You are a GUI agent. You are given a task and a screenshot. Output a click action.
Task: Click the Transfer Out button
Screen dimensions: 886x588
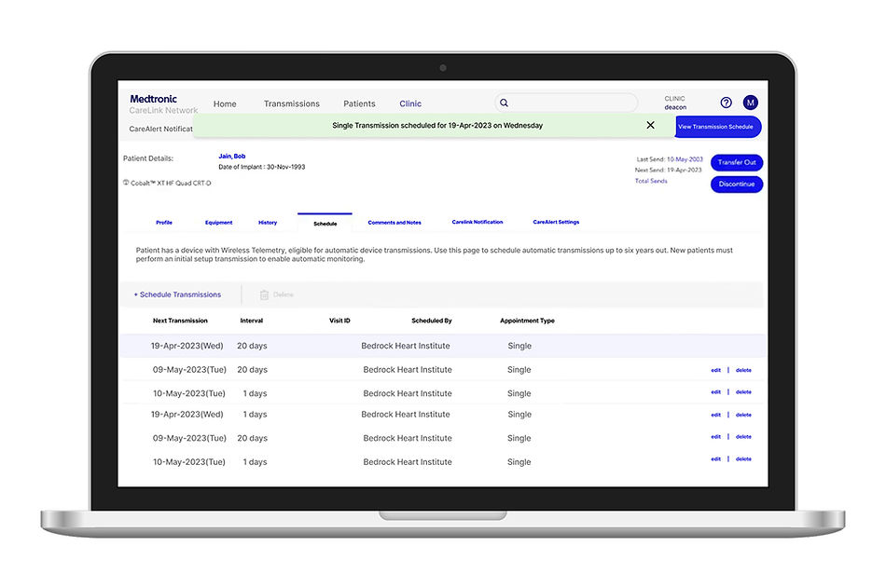coord(737,163)
